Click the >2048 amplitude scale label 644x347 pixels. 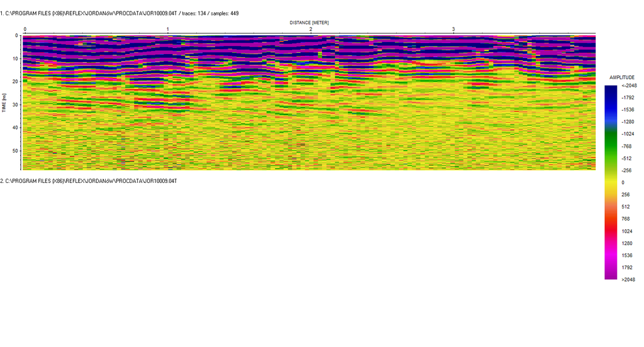tap(628, 279)
